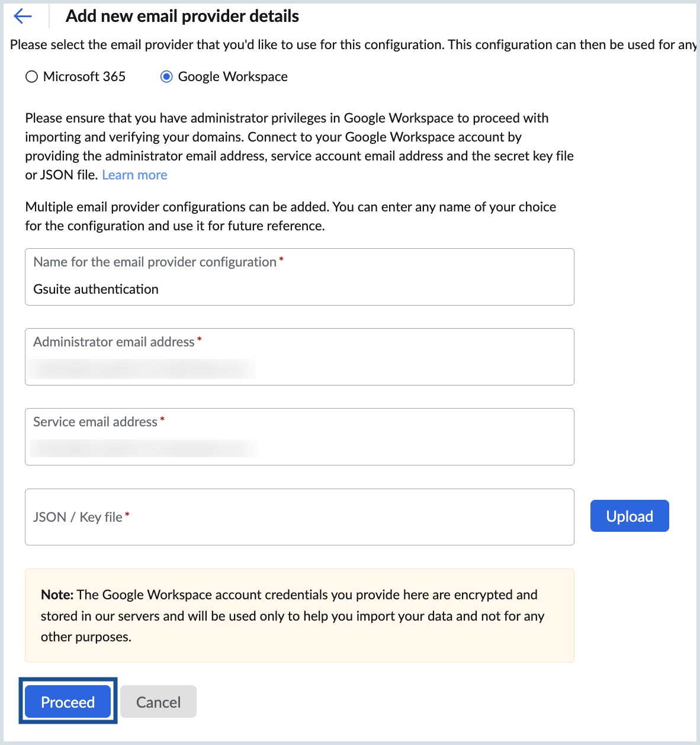
Task: Click the back arrow to return
Action: tap(21, 16)
